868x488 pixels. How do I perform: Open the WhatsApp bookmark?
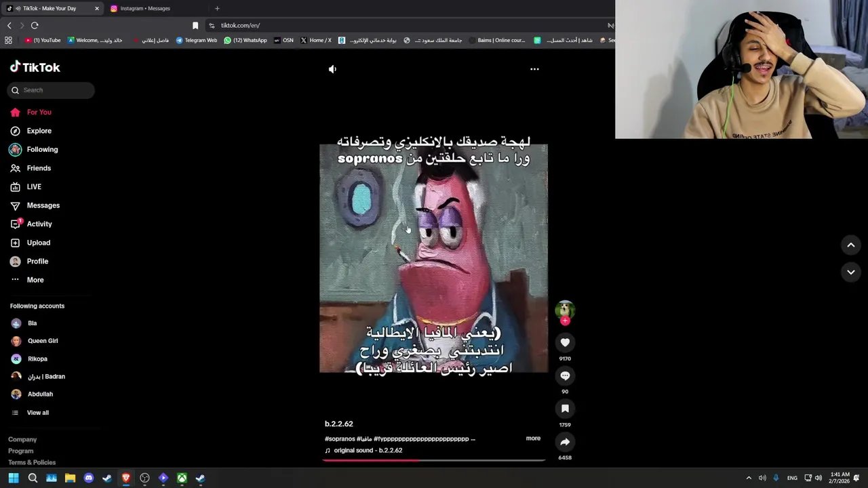(245, 41)
